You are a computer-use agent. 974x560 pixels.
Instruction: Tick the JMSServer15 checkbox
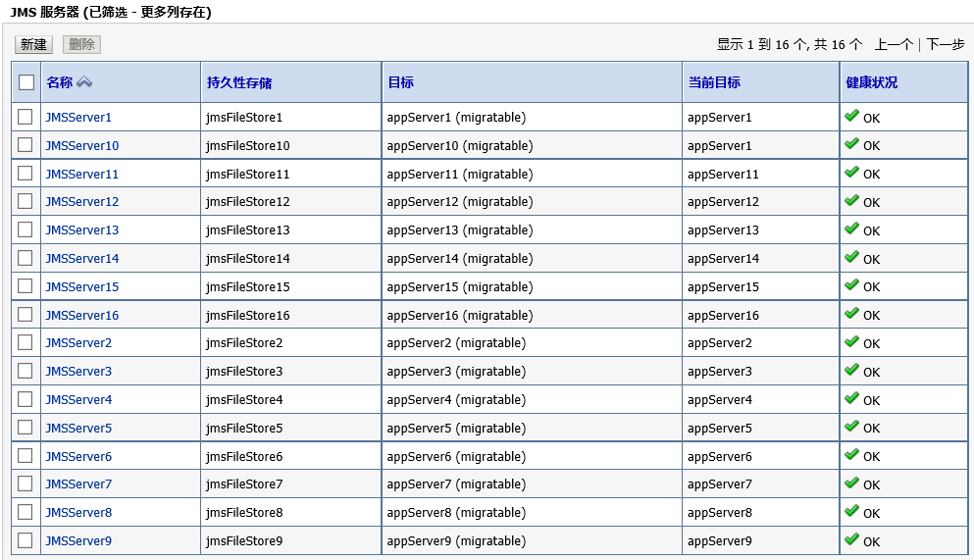[x=25, y=286]
